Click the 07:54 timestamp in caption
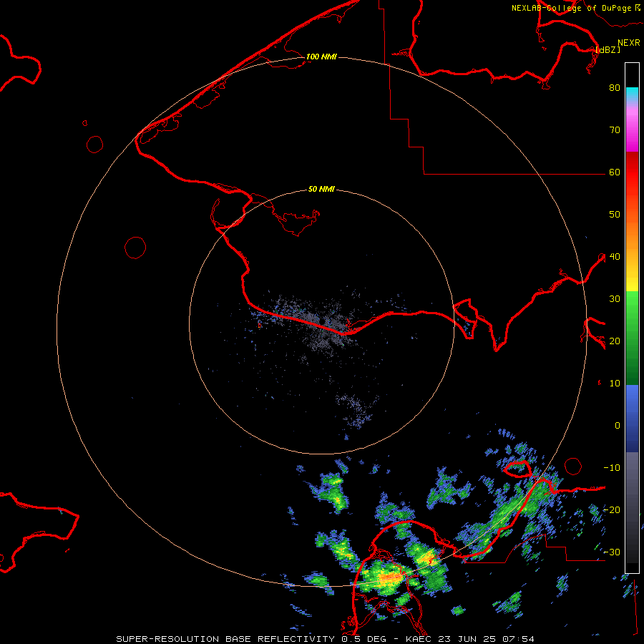The image size is (644, 644). [520, 639]
